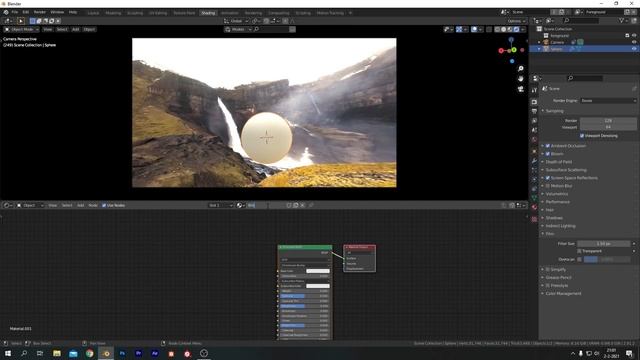Toggle Bloom checkbox

[548, 154]
